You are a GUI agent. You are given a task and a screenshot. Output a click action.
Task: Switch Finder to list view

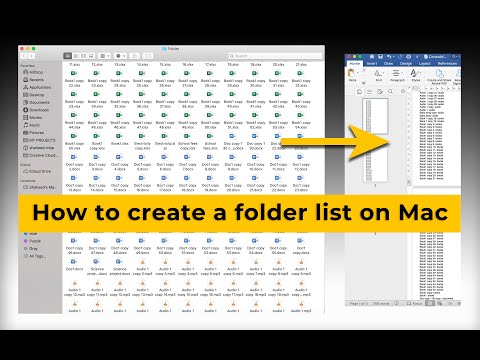(x=76, y=56)
